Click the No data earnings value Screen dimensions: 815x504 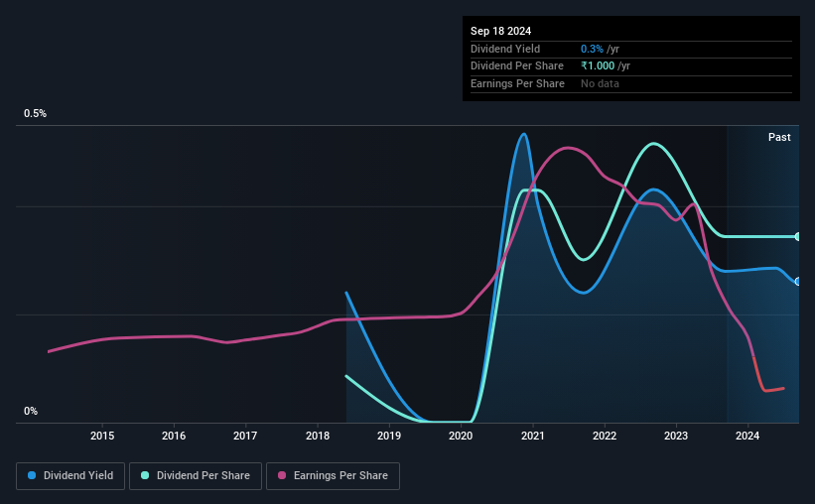point(600,83)
